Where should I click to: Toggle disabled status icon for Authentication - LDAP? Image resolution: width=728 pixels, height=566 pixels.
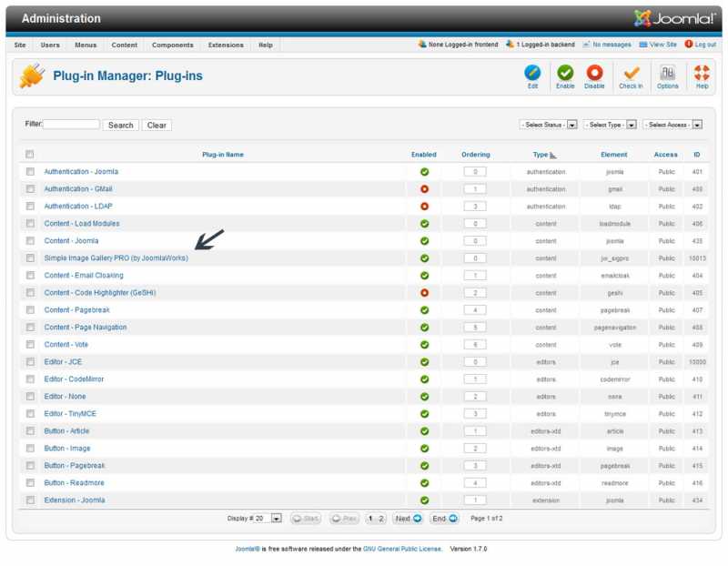(x=424, y=207)
